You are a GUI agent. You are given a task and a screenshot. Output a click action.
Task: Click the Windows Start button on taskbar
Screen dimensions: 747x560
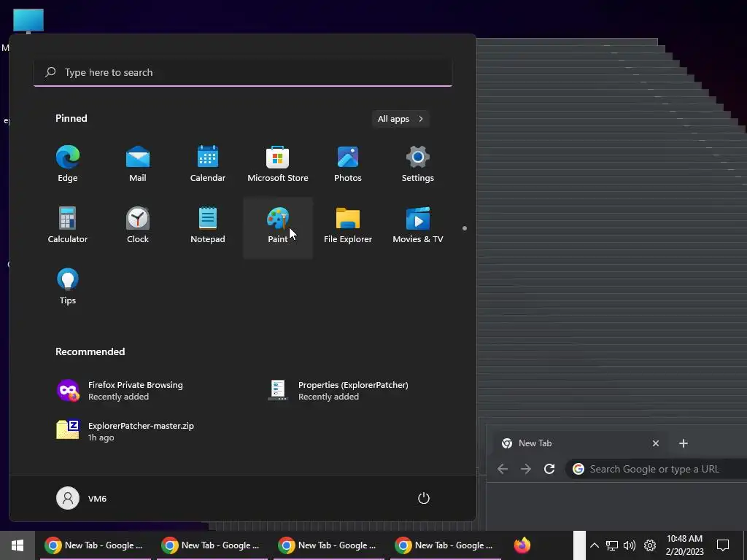(18, 545)
